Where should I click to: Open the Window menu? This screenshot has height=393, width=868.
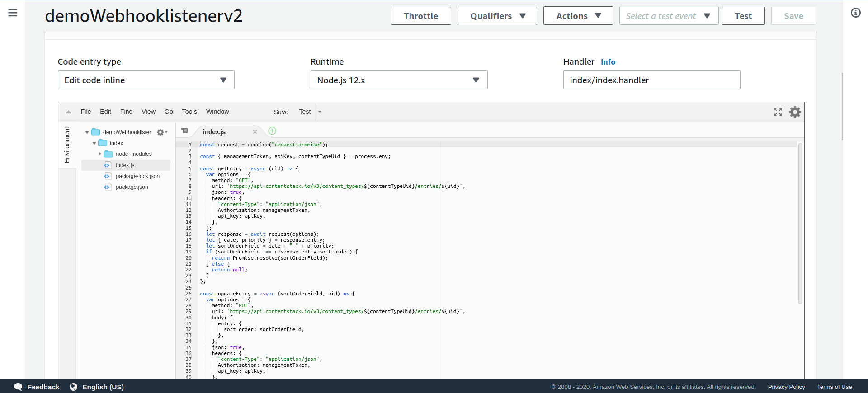[x=217, y=112]
